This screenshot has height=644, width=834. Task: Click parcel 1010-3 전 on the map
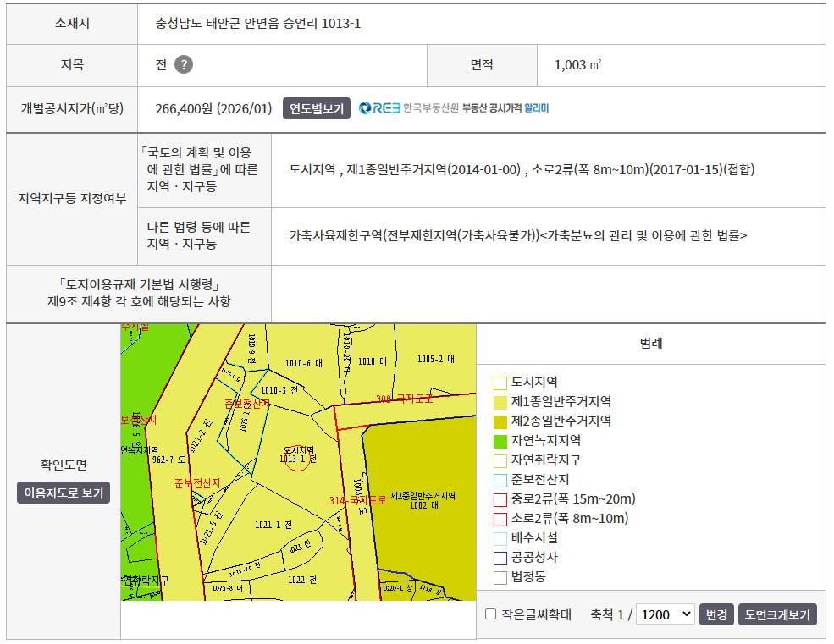(279, 390)
